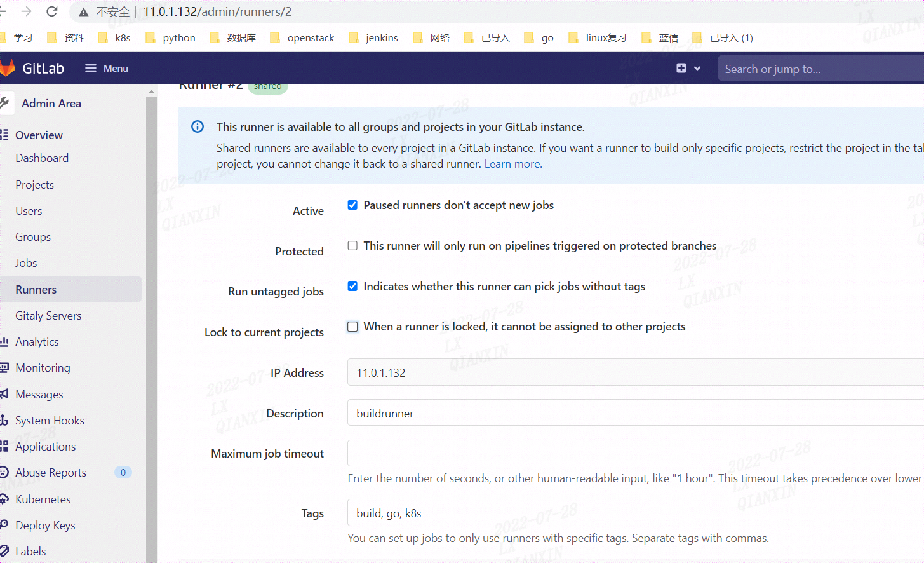This screenshot has width=924, height=563.
Task: Open Groups in admin sidebar
Action: click(33, 237)
